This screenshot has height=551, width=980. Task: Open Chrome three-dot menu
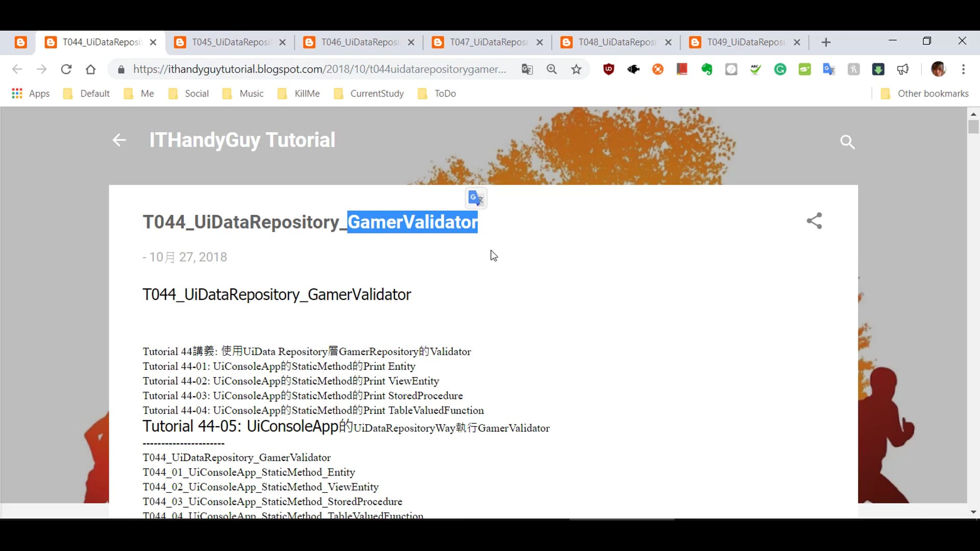963,69
